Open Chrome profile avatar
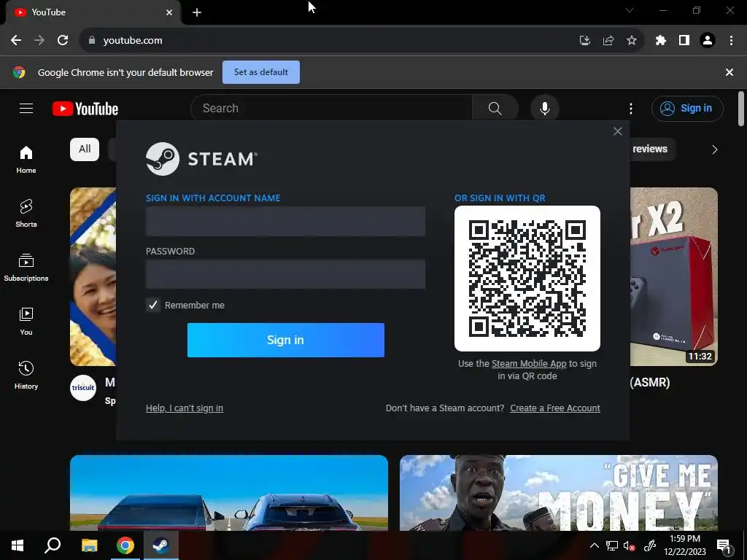 [708, 41]
